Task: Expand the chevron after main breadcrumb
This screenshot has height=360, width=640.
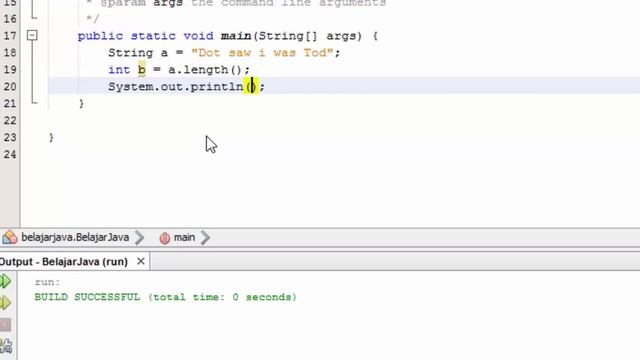Action: point(205,237)
